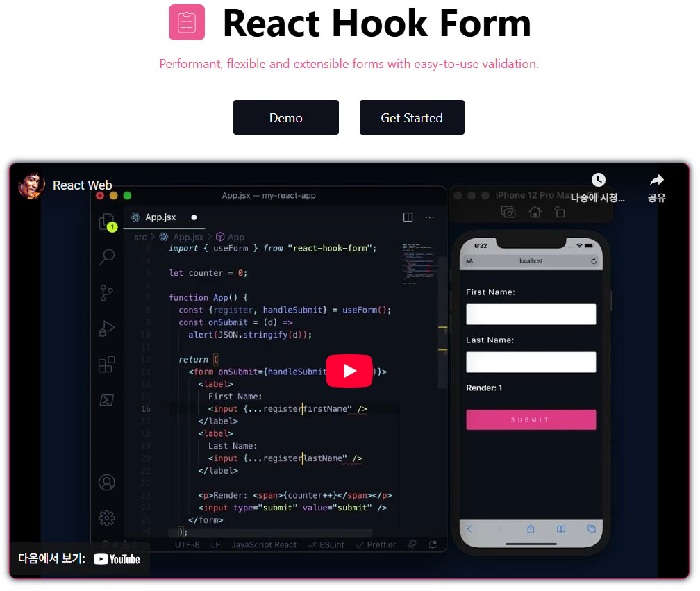Open the React Web video title link

(x=82, y=185)
